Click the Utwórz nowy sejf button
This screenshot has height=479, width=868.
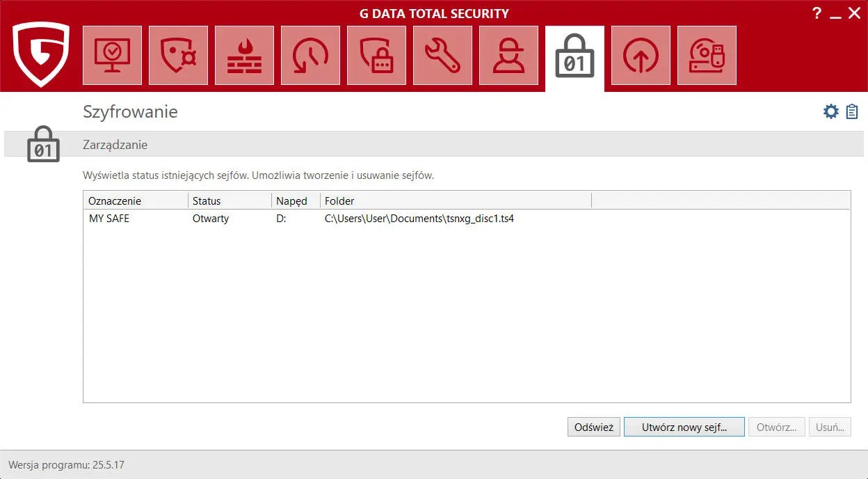(x=684, y=427)
